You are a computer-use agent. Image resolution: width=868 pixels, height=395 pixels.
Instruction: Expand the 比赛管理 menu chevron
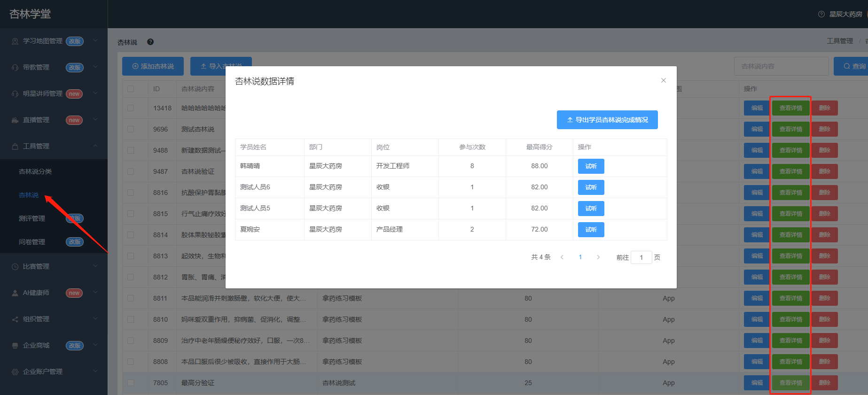pos(95,266)
